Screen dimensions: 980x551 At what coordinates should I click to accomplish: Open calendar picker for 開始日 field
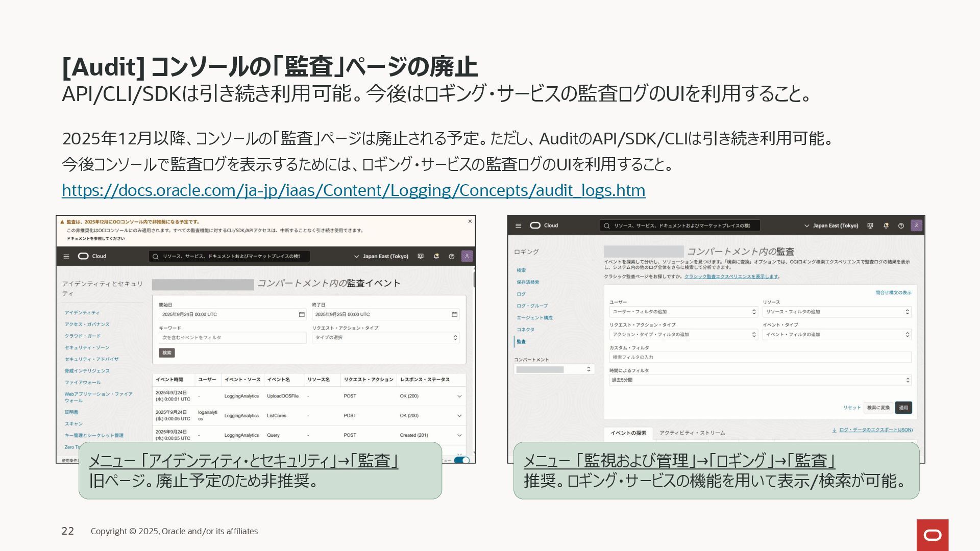pos(302,314)
